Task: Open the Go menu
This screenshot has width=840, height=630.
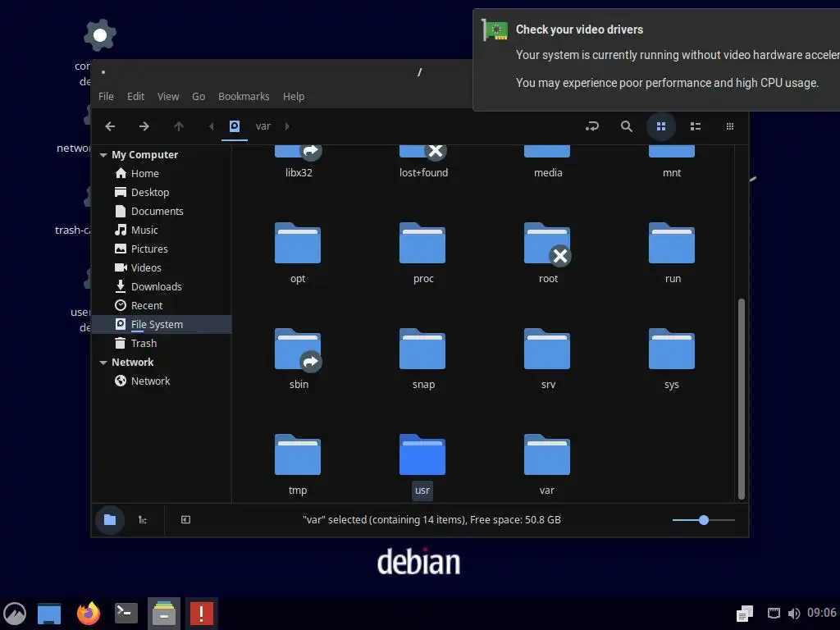Action: [199, 97]
